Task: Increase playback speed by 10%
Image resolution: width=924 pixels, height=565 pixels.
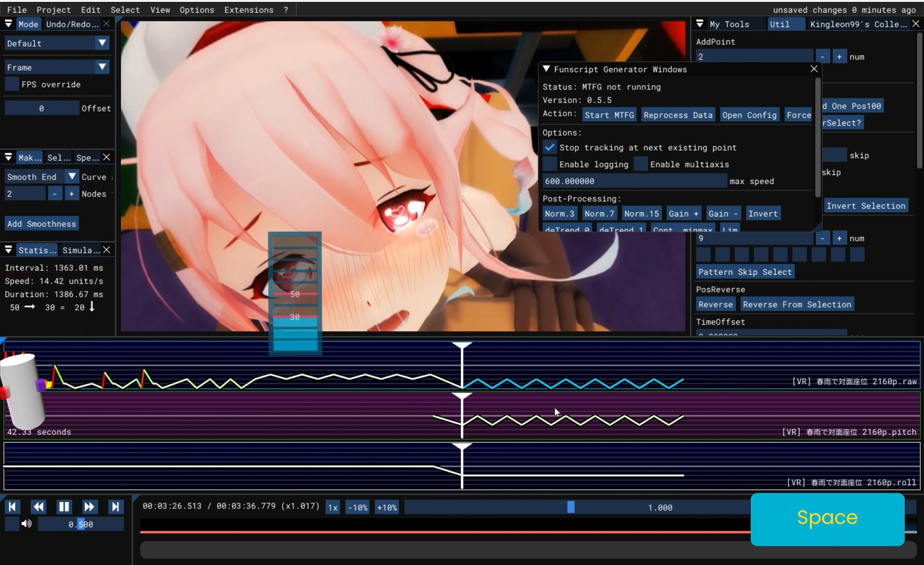Action: (x=387, y=507)
